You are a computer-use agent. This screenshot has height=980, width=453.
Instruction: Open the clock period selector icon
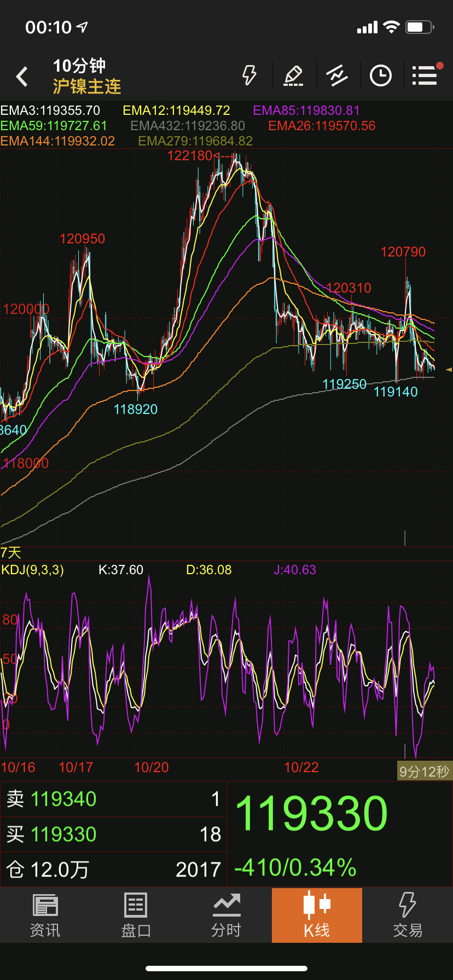381,75
